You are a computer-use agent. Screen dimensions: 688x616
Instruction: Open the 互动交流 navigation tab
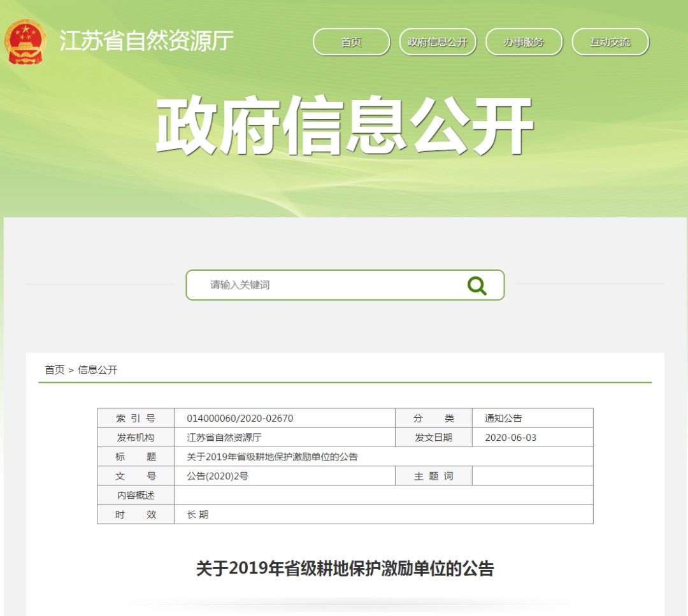[610, 42]
